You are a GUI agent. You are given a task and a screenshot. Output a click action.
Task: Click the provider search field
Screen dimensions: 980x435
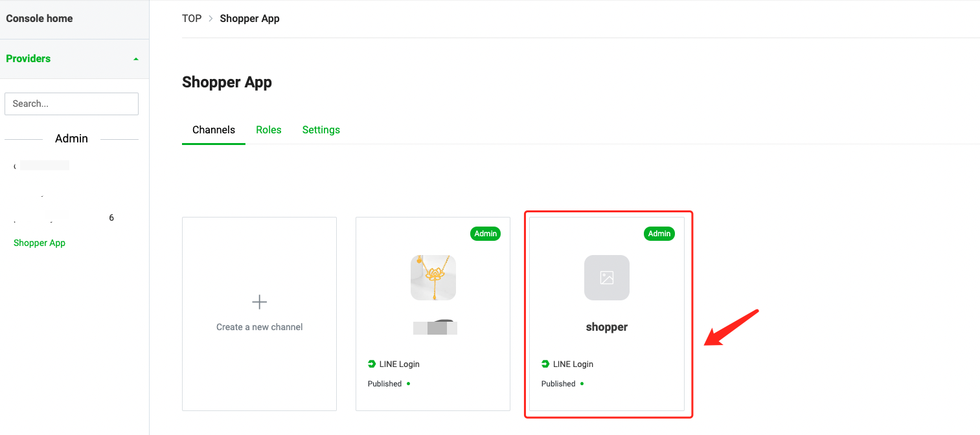point(71,104)
